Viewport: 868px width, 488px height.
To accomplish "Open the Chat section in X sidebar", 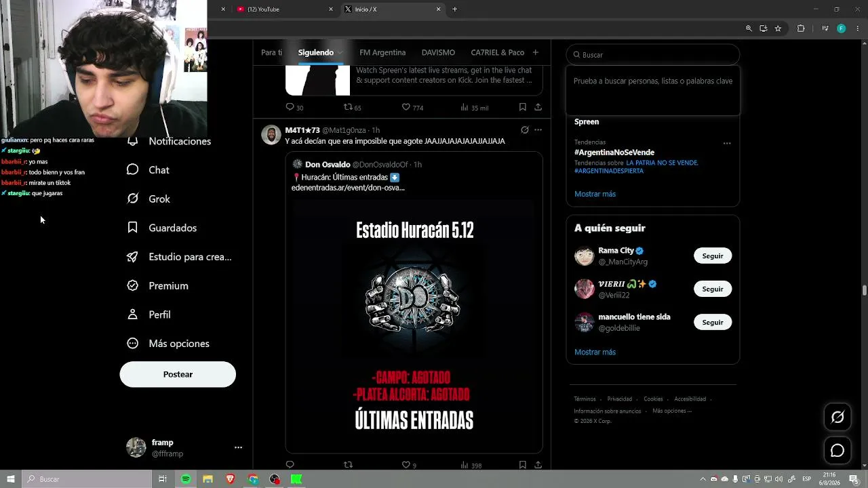I will pos(148,170).
